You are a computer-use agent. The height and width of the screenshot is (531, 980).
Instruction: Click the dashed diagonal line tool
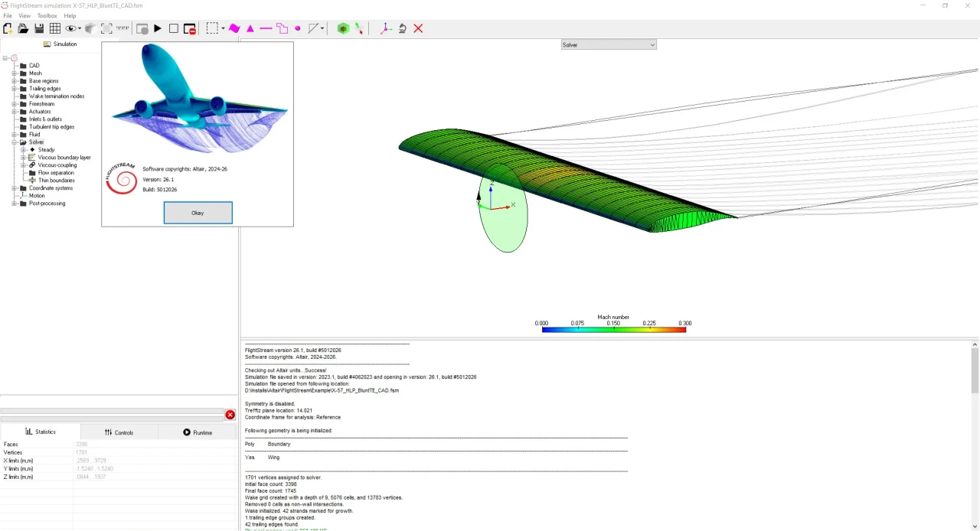click(x=313, y=28)
